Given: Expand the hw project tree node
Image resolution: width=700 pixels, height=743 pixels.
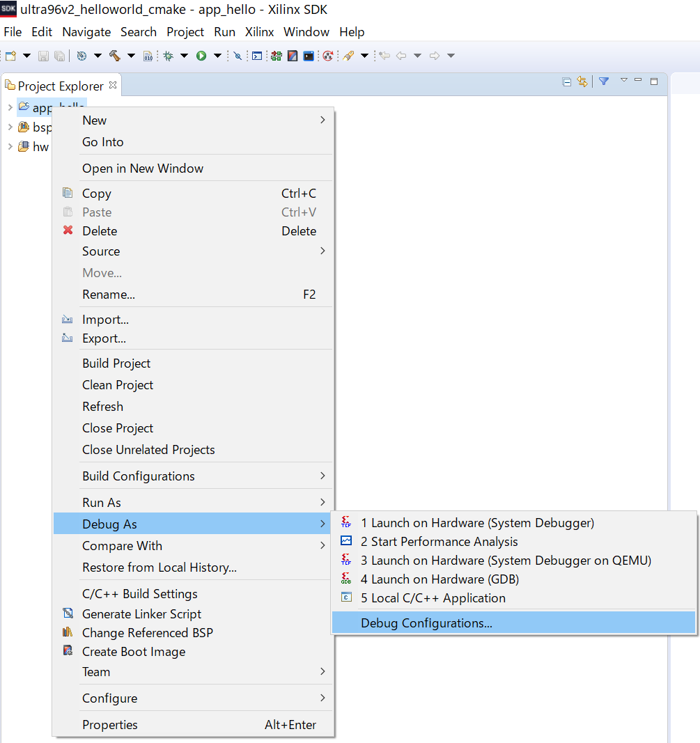Looking at the screenshot, I should click(x=10, y=146).
